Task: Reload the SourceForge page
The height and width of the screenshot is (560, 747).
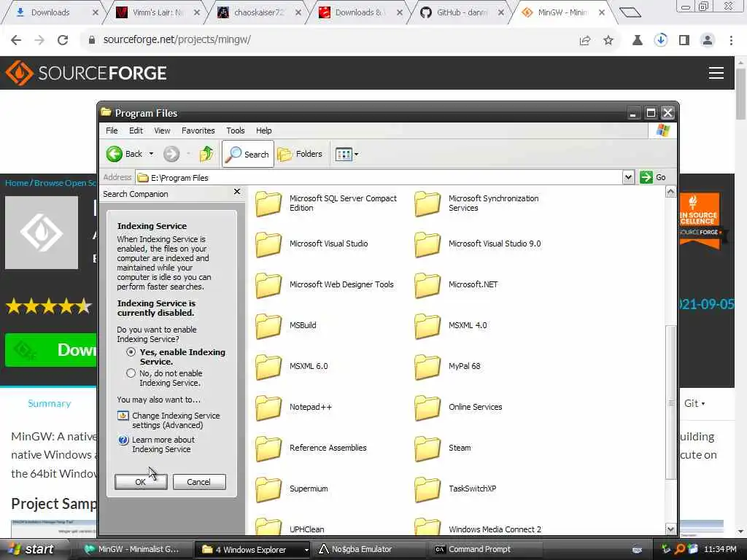Action: point(63,40)
